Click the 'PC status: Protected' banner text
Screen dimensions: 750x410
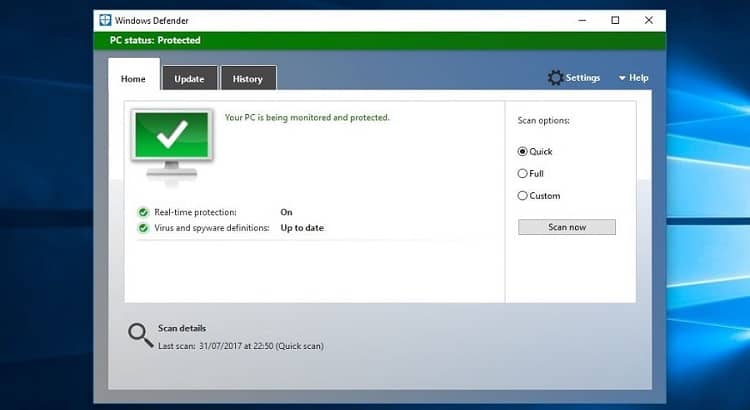[x=155, y=40]
